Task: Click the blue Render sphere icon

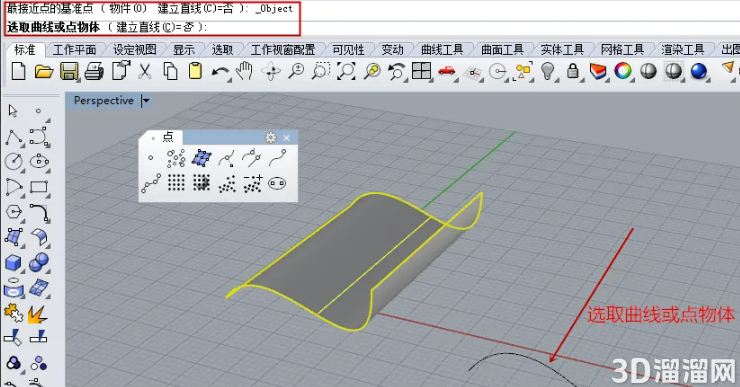Action: click(x=698, y=72)
